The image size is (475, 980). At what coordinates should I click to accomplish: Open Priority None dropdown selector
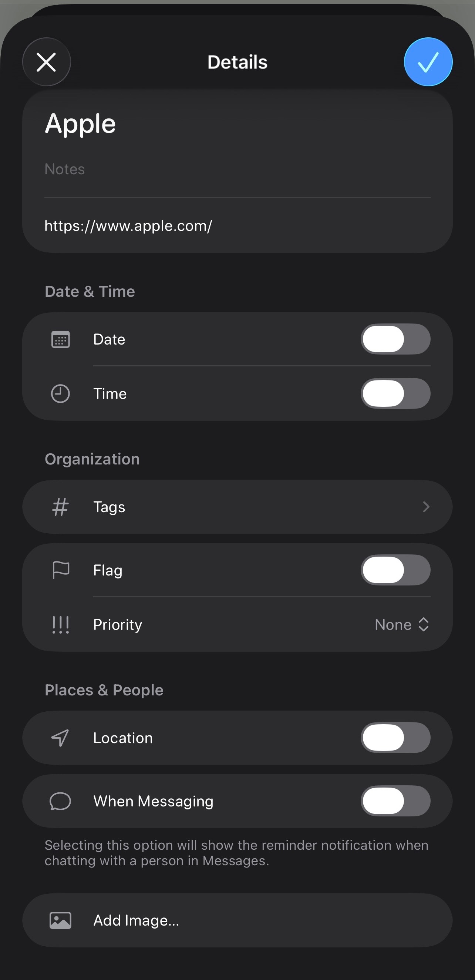[402, 624]
